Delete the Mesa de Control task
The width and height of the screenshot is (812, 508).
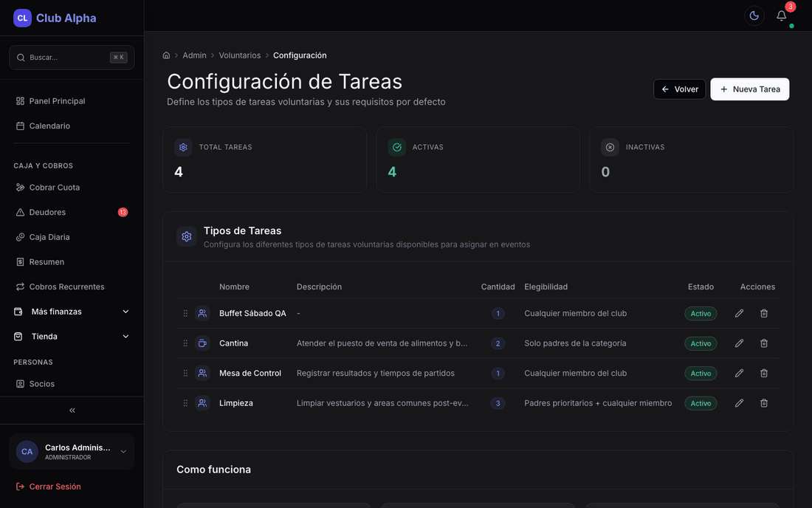(764, 374)
